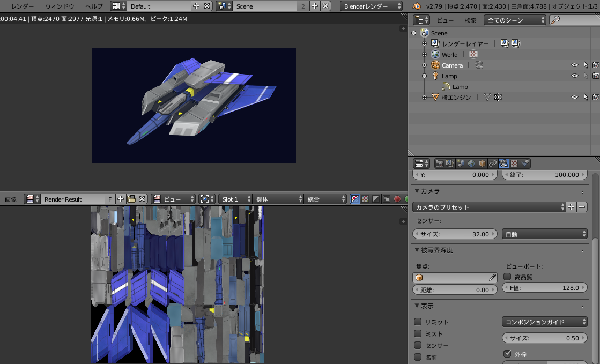Open the 画像 menu in image editor
This screenshot has width=600, height=364.
click(x=11, y=199)
